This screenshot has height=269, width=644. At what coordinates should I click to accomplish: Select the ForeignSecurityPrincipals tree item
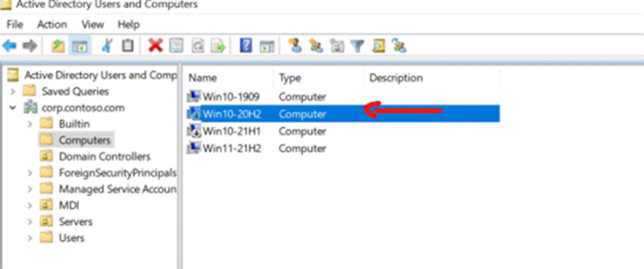[118, 173]
